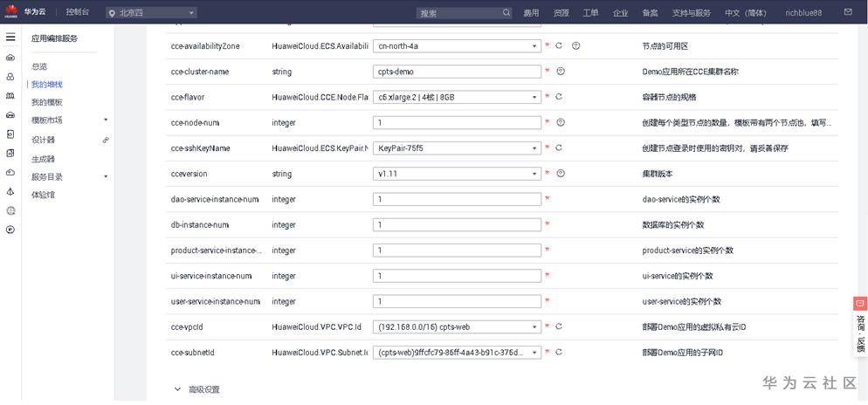Open 我的模板 in the sidebar
Viewport: 868px width, 405px height.
tap(46, 102)
